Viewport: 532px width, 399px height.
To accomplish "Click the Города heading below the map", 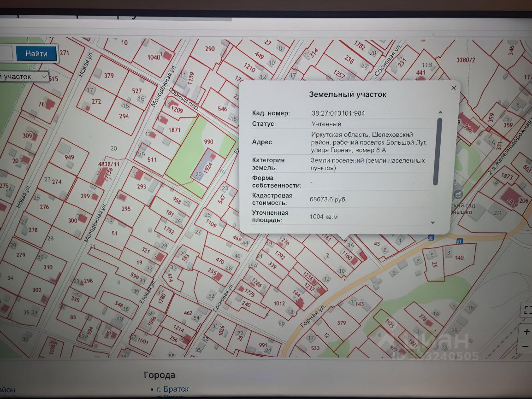I will click(159, 375).
